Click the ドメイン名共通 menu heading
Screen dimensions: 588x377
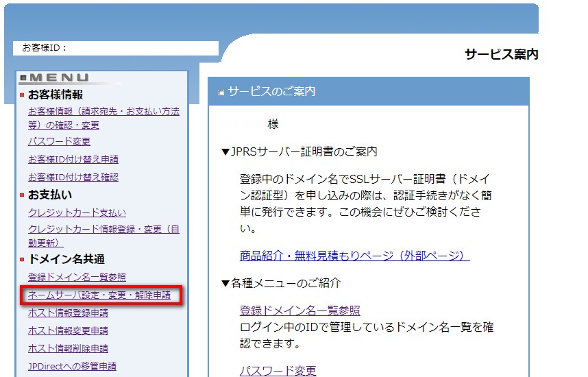coord(66,259)
